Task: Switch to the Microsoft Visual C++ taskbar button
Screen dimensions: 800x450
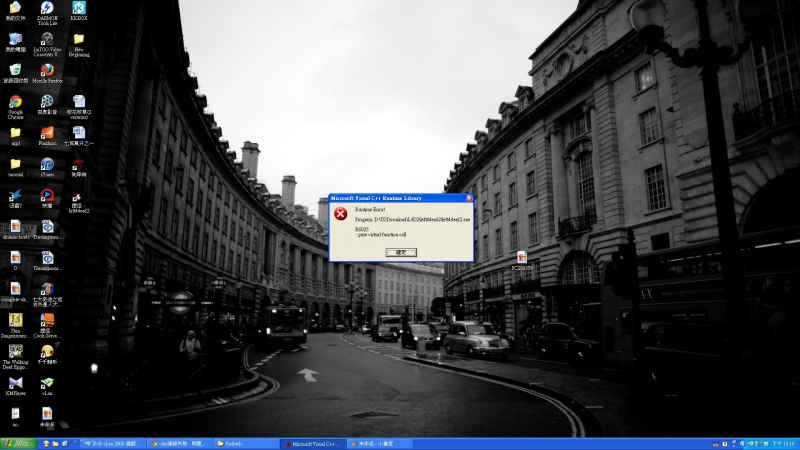Action: [x=312, y=444]
